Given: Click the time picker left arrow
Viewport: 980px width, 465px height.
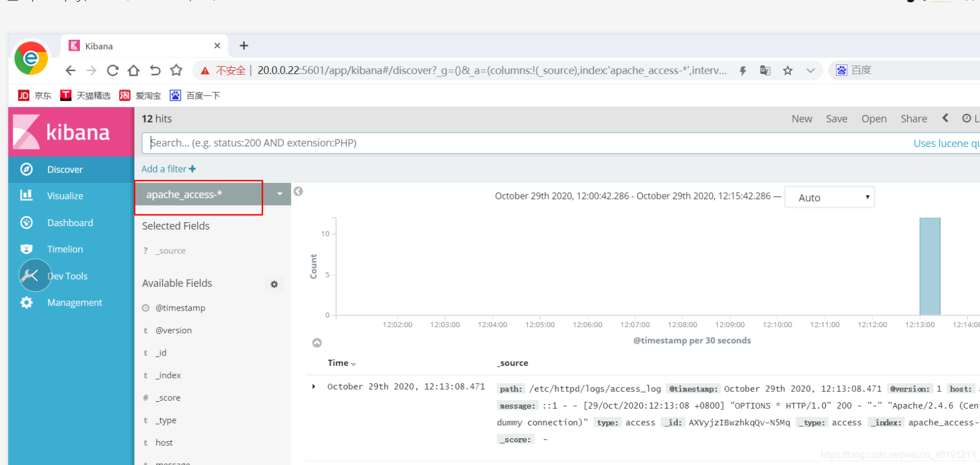Looking at the screenshot, I should point(945,118).
